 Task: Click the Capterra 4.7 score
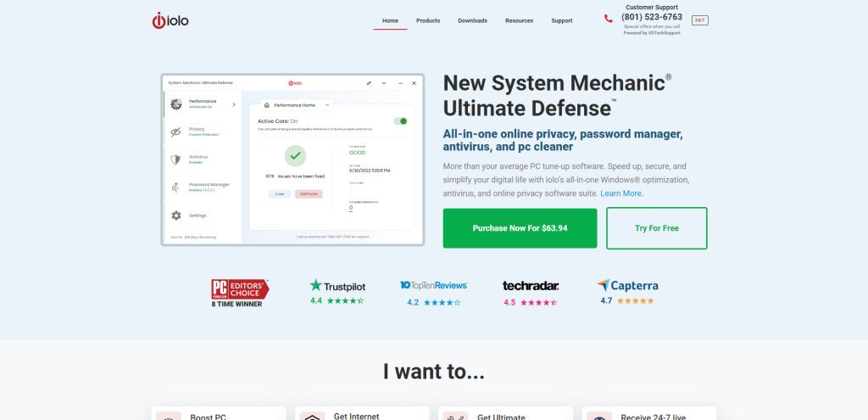coord(606,301)
